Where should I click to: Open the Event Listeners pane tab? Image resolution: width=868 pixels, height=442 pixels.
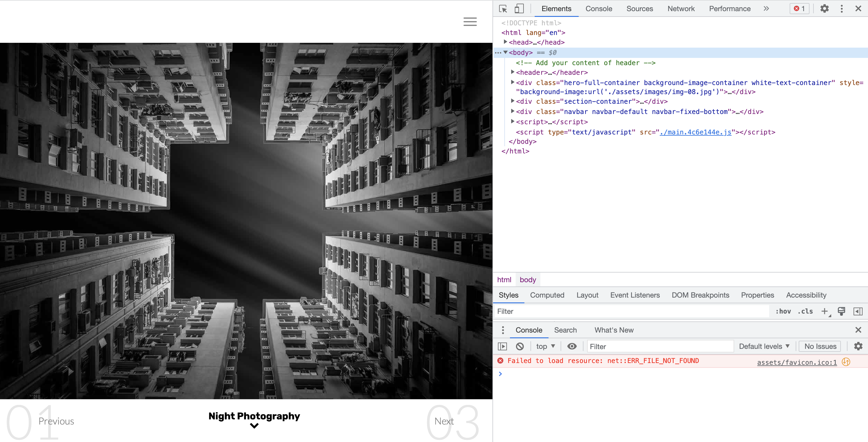click(x=635, y=295)
